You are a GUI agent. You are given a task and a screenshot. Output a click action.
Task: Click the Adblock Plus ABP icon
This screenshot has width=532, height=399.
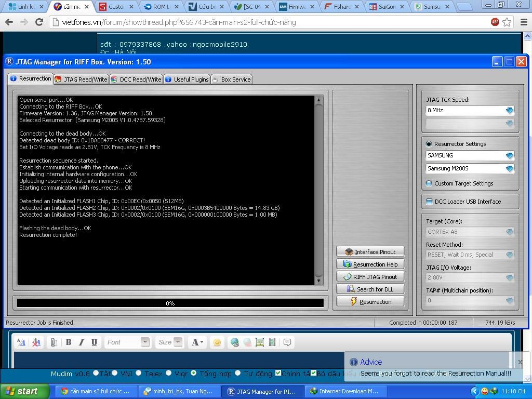pos(495,22)
